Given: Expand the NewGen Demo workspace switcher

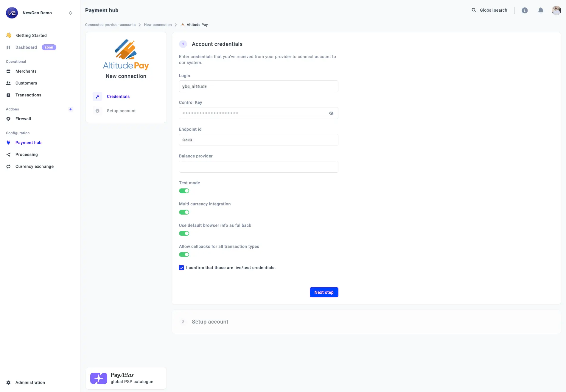Looking at the screenshot, I should [71, 13].
